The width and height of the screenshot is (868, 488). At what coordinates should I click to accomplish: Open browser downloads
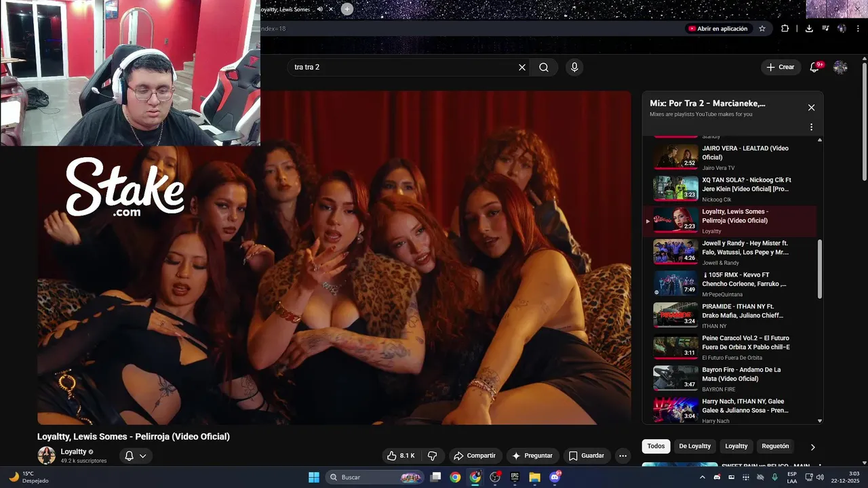809,28
